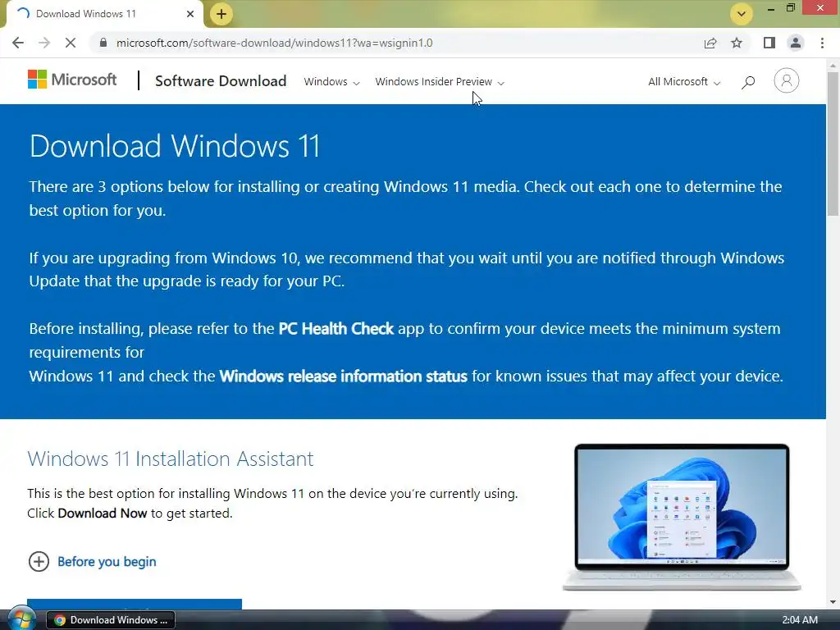
Task: Expand Before you begin section
Action: click(x=92, y=561)
